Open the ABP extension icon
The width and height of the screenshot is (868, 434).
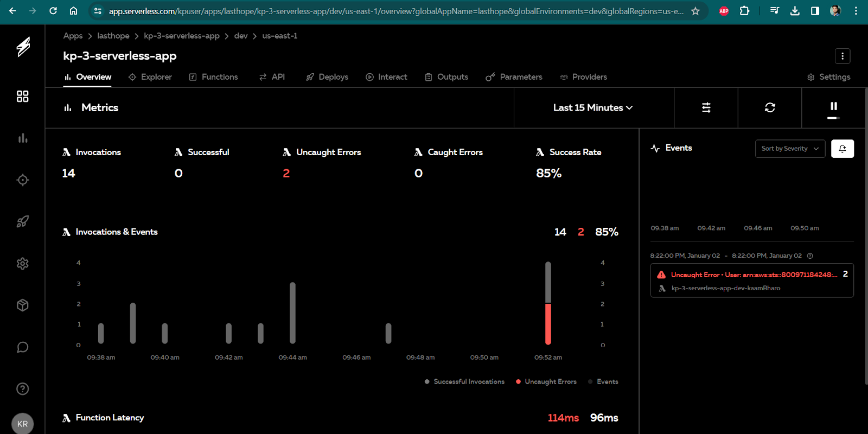724,11
